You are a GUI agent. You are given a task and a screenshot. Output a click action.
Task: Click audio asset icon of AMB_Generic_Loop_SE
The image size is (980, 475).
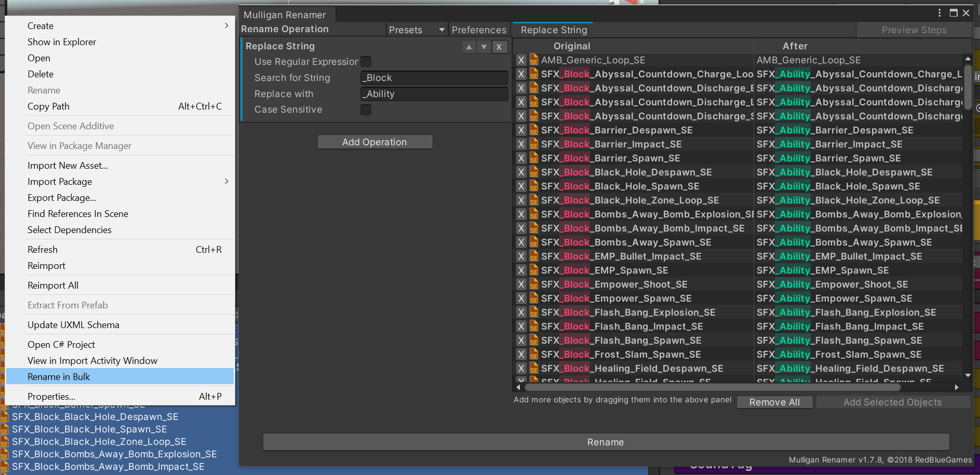534,60
